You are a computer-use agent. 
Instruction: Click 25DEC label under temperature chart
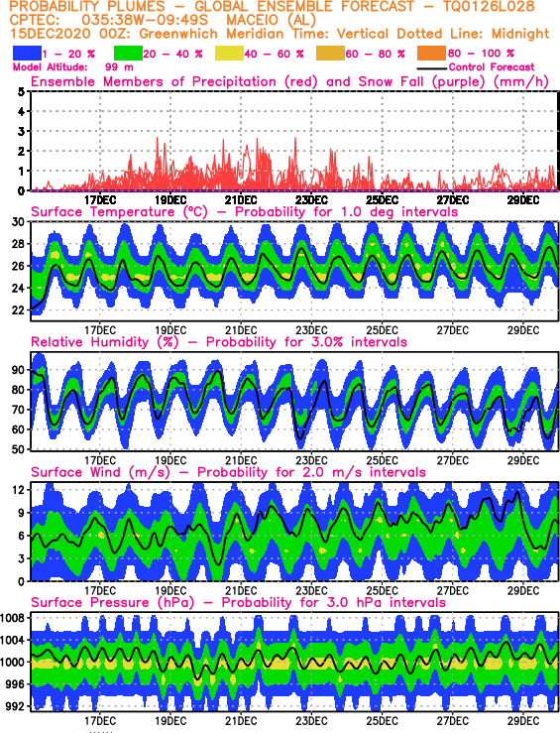(382, 330)
